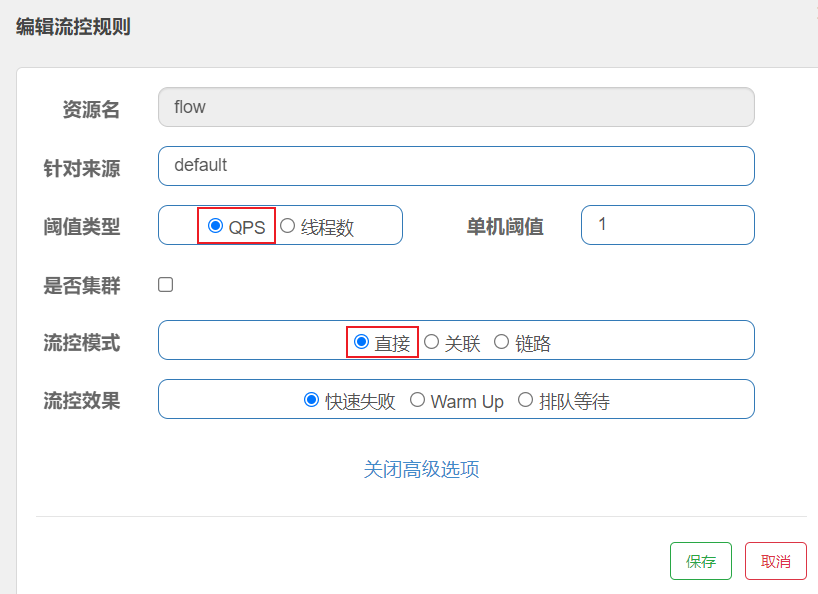Screen dimensions: 818x594
Task: Select 排队等待 control effect
Action: point(525,400)
